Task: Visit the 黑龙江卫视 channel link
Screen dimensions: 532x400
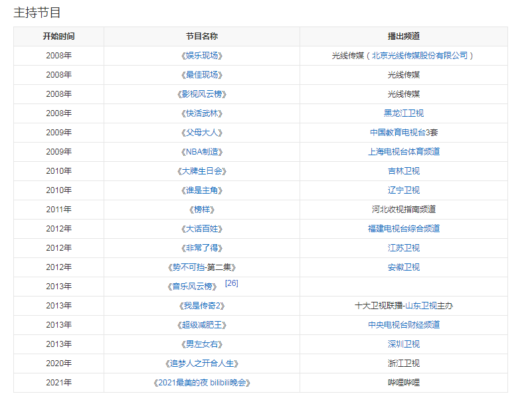Action: [x=403, y=113]
